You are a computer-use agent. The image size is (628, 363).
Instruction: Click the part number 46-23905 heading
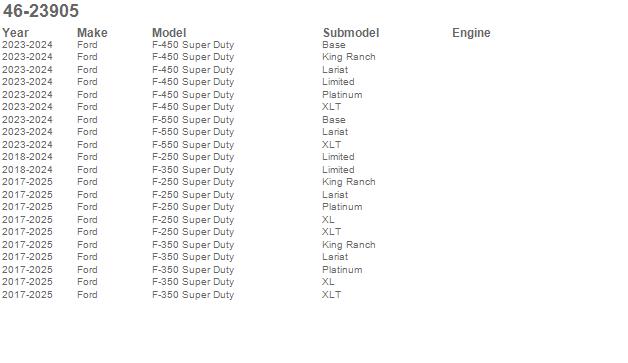pos(41,11)
